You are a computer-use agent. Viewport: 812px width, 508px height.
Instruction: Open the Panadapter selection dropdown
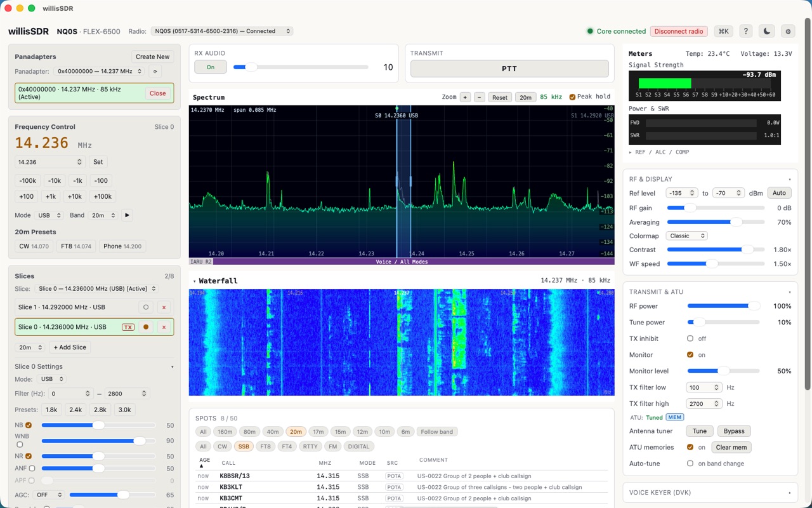click(99, 72)
